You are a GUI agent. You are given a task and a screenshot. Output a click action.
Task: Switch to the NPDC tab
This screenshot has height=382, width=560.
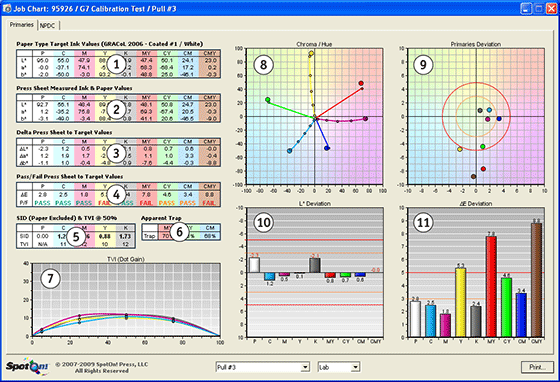tap(48, 26)
